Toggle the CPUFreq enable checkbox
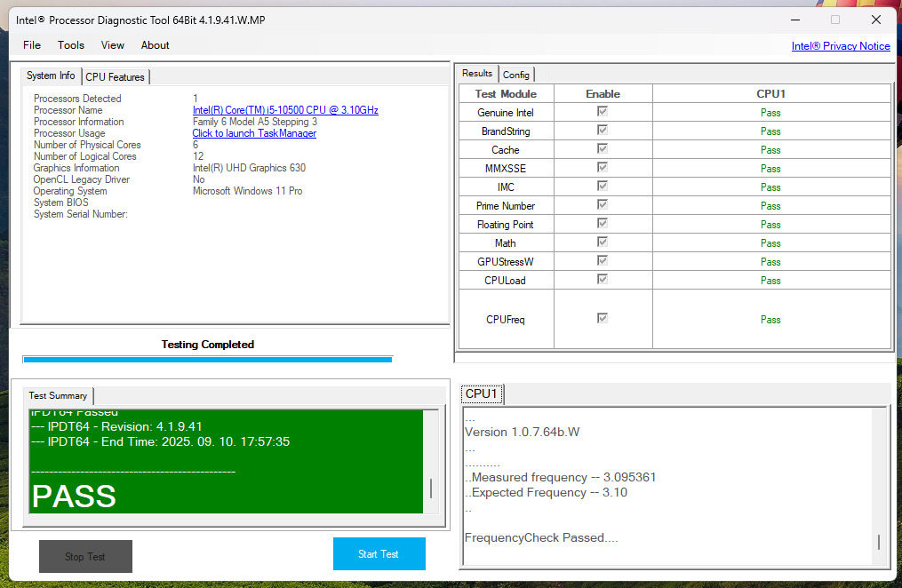902x588 pixels. [x=603, y=319]
